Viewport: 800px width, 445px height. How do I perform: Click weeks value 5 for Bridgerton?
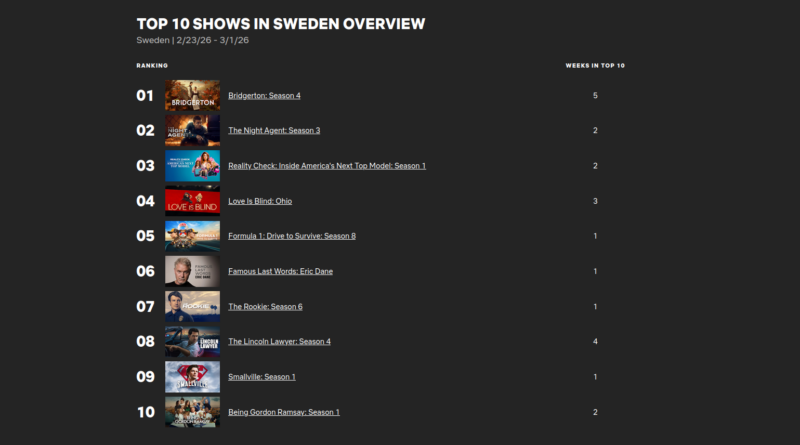(595, 95)
